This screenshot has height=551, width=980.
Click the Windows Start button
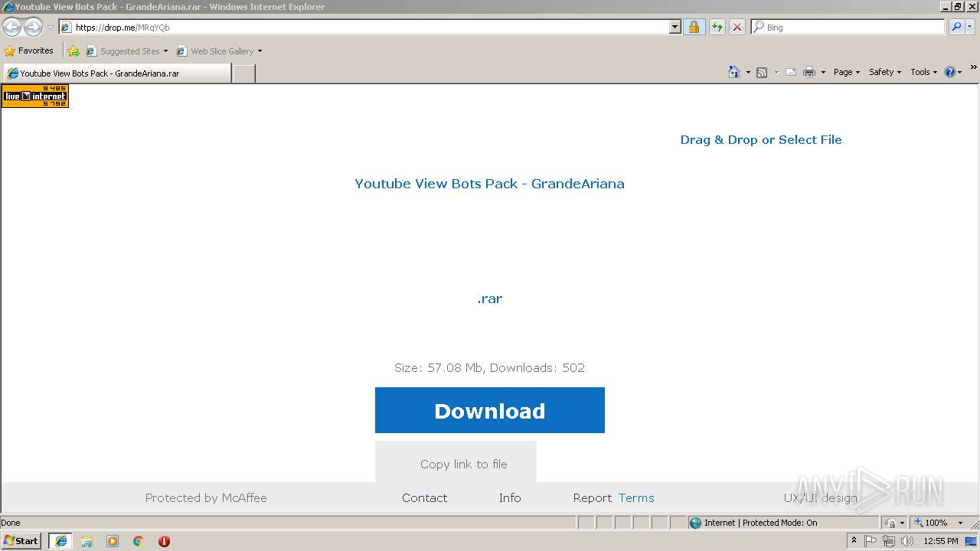click(21, 540)
